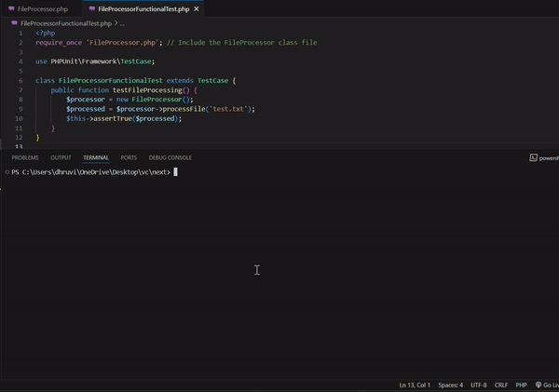Click the assertTrue call on line 10

[113, 118]
